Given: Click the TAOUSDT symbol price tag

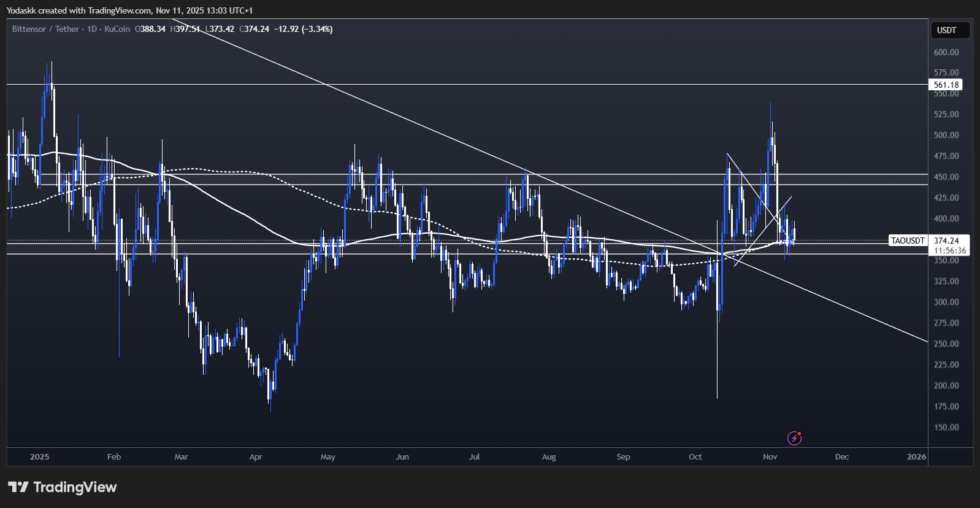Looking at the screenshot, I should coord(908,241).
